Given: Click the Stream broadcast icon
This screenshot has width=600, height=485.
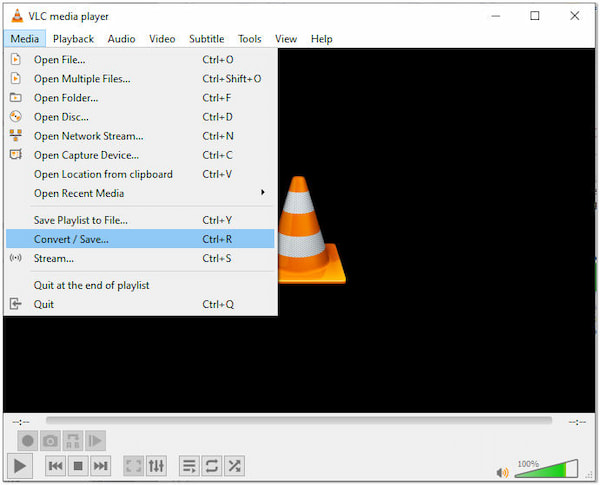Looking at the screenshot, I should click(x=15, y=258).
